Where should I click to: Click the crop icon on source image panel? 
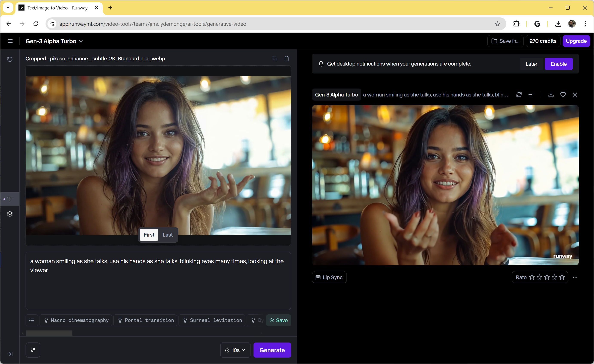pyautogui.click(x=275, y=58)
